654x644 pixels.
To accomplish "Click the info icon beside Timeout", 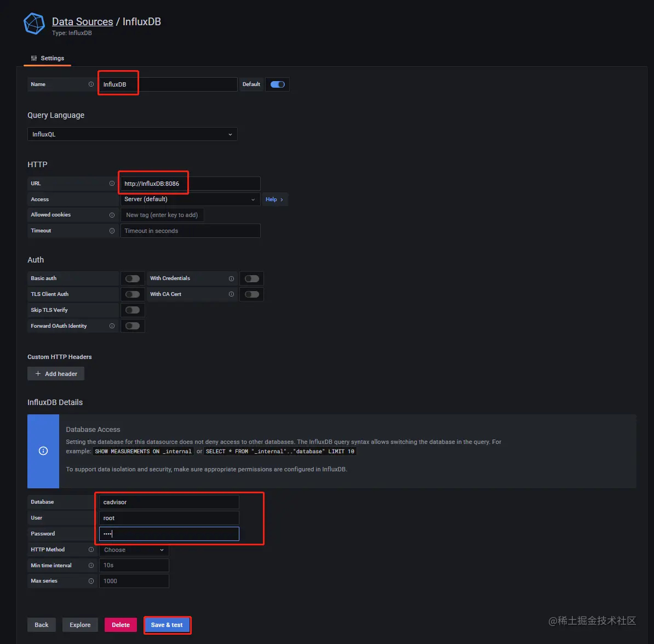I will [x=112, y=231].
